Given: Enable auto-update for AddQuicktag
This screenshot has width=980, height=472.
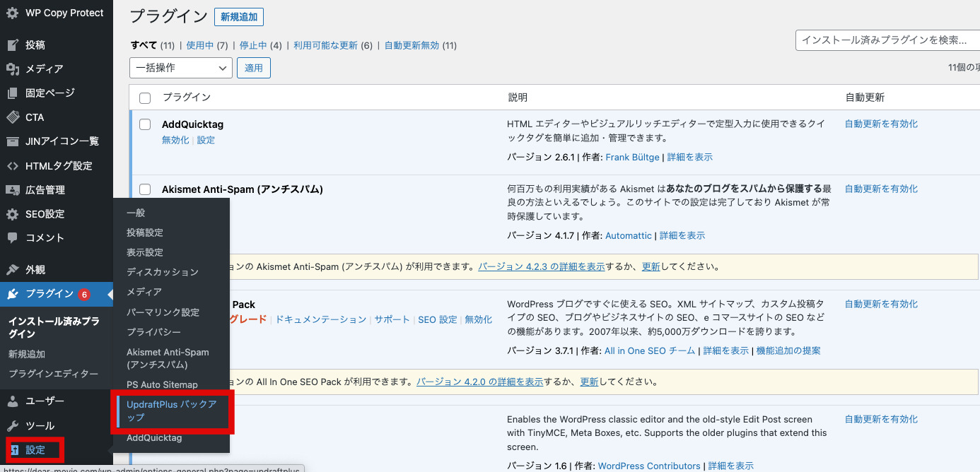Looking at the screenshot, I should click(x=882, y=124).
